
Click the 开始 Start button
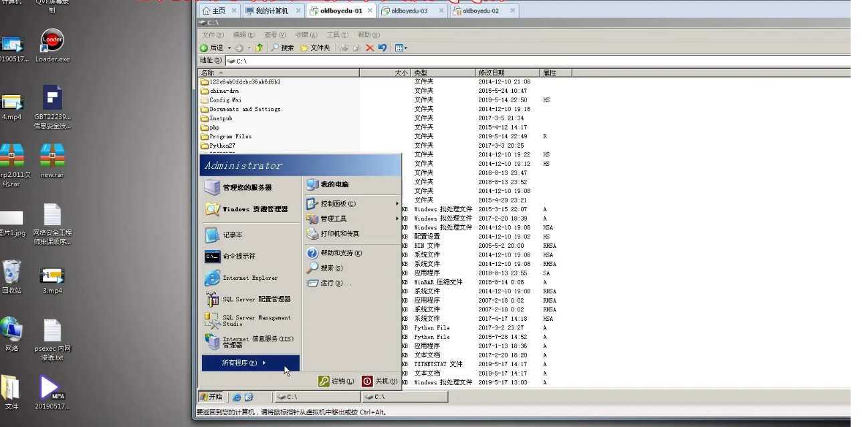coord(211,396)
